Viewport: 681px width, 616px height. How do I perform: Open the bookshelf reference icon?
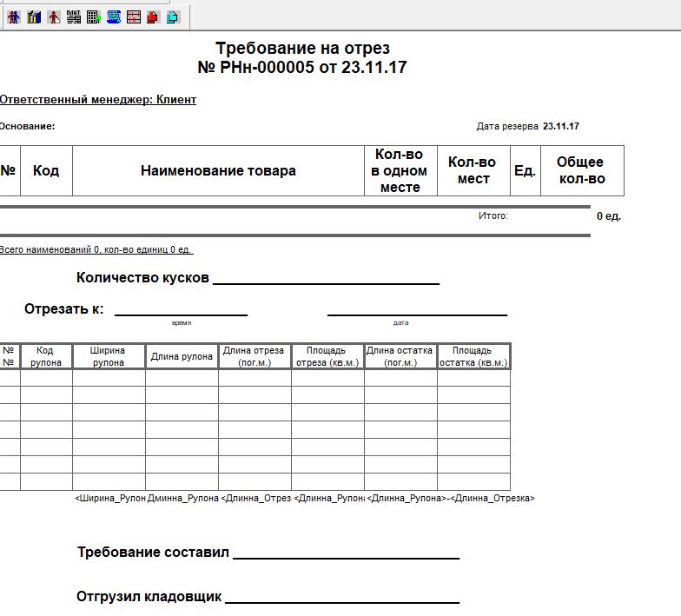pyautogui.click(x=34, y=17)
